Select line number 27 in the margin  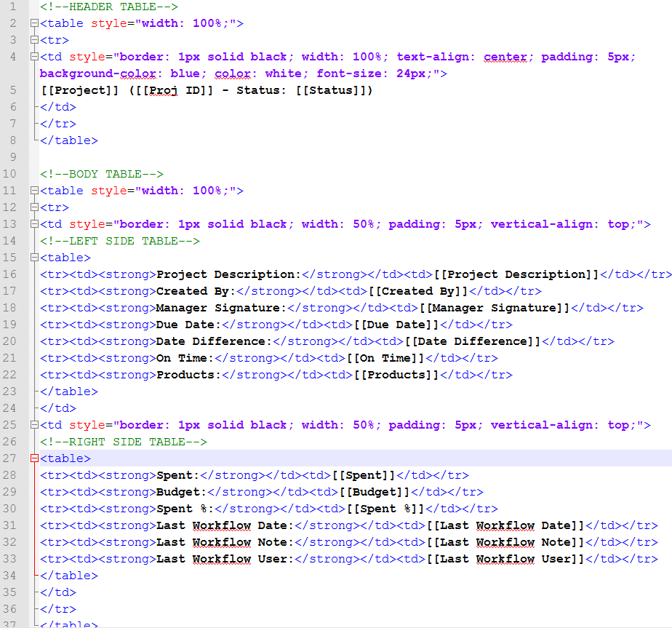(9, 458)
